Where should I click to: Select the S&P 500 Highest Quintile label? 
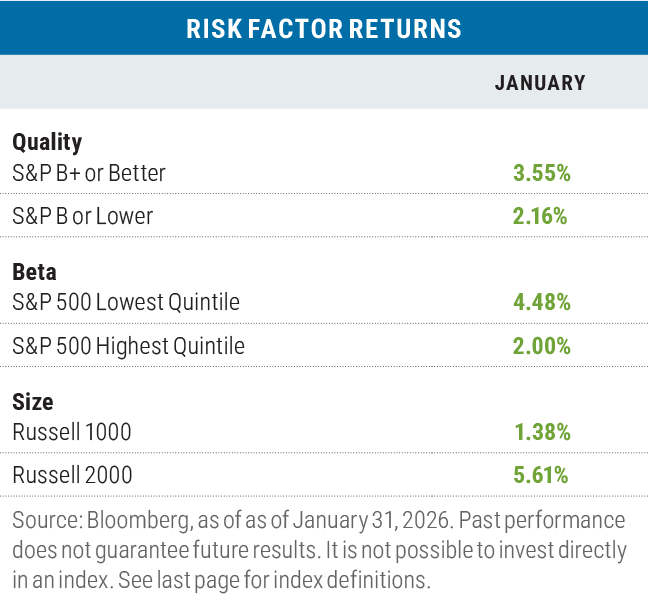(129, 346)
